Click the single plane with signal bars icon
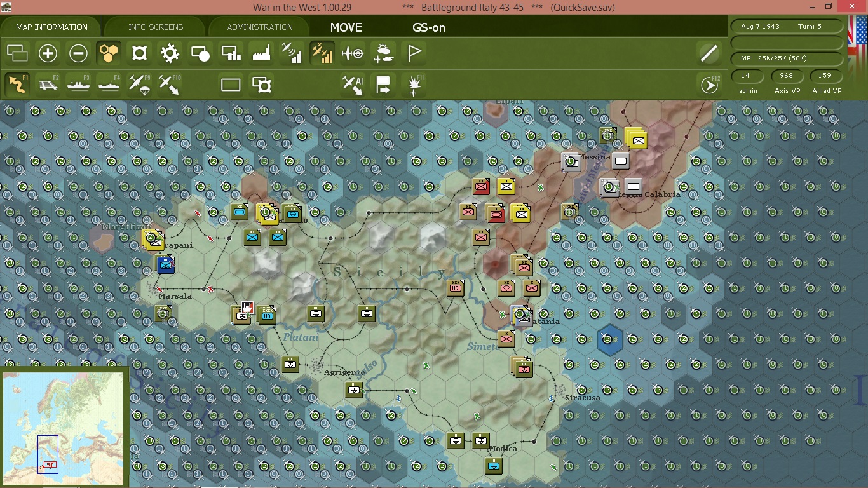Viewport: 868px width, 488px height. (x=292, y=53)
